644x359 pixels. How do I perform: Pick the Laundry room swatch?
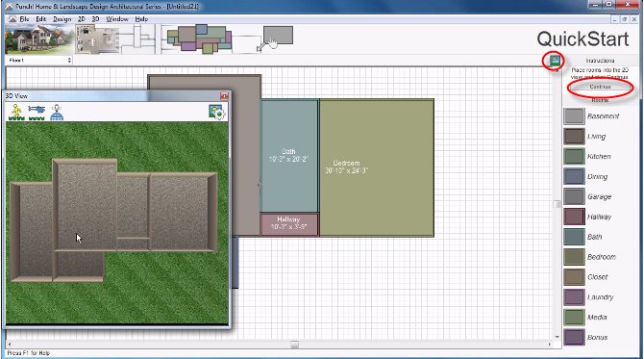574,297
